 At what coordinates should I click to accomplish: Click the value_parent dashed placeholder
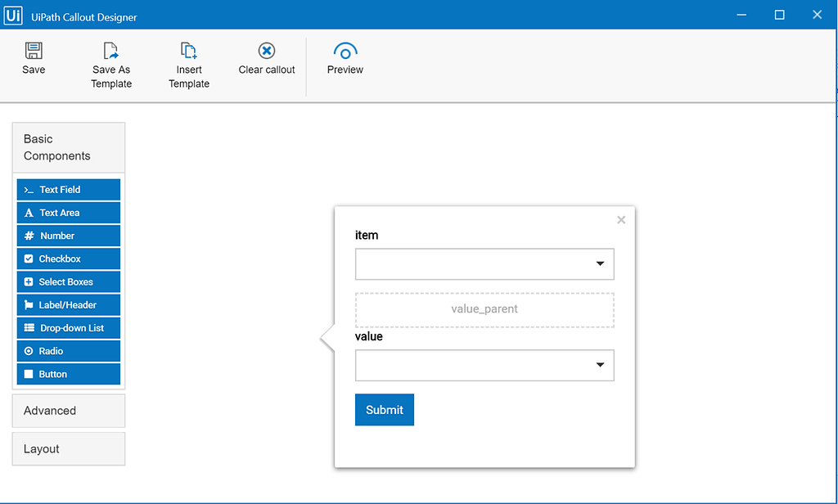[x=484, y=309]
